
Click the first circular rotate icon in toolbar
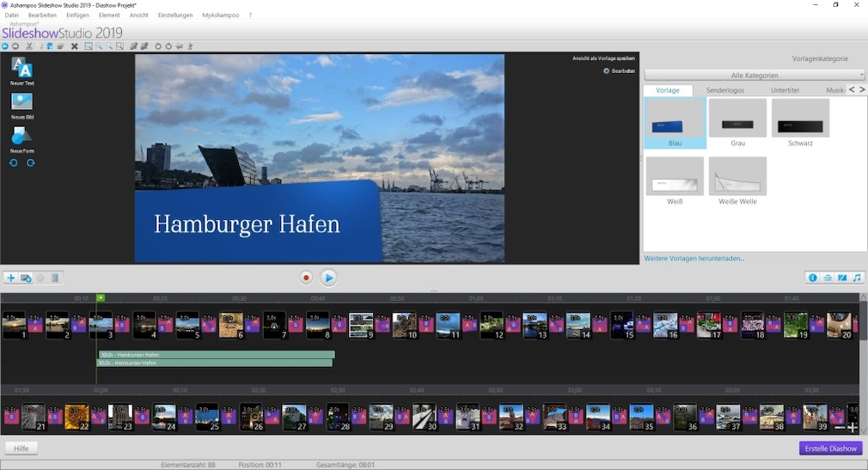(158, 46)
